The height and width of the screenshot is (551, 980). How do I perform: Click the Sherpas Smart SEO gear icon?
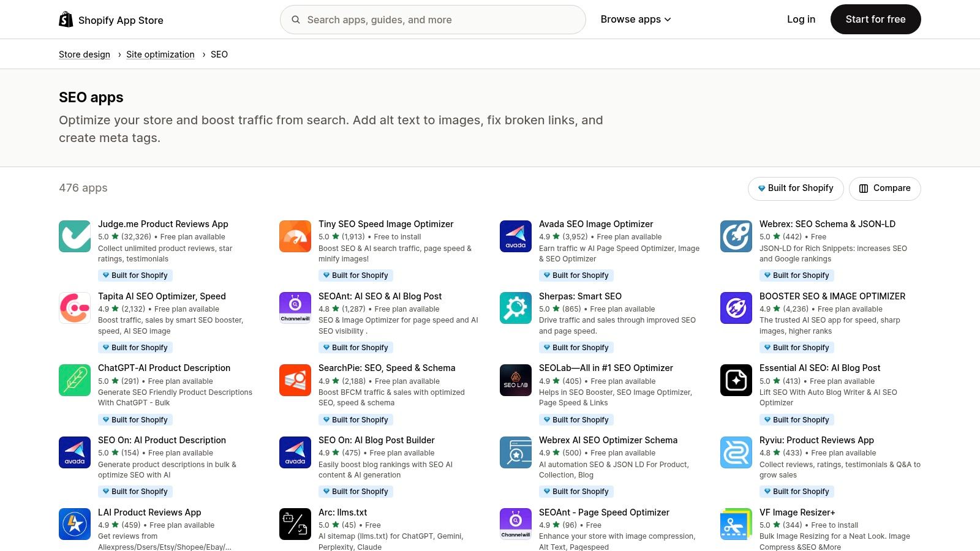(x=515, y=308)
